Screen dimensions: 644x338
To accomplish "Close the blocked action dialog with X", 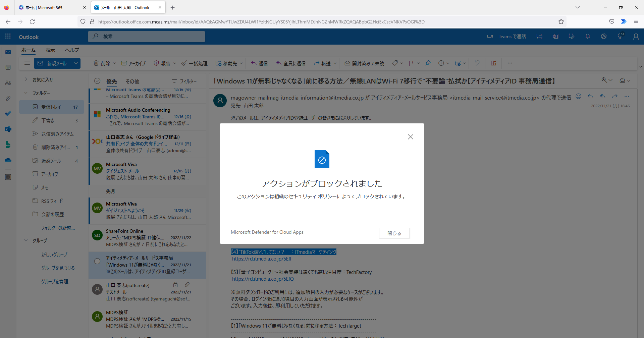I will (410, 137).
